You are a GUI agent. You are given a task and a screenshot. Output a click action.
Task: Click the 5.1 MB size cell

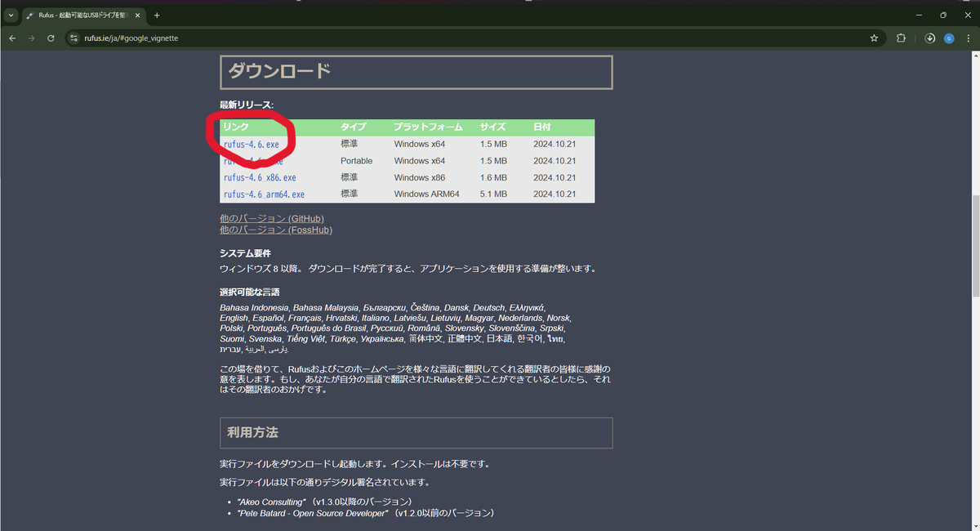493,194
